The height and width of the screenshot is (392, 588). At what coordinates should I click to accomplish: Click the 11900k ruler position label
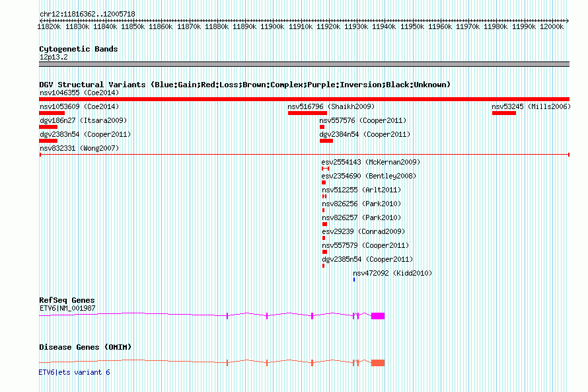click(272, 26)
